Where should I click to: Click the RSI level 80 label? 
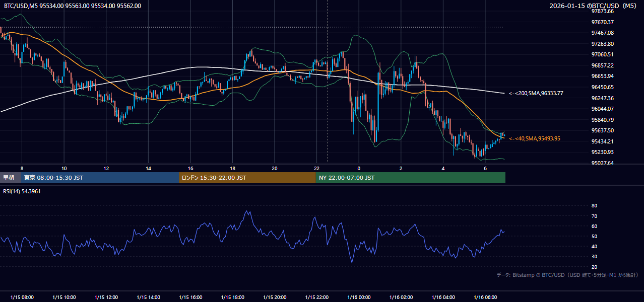[x=594, y=206]
